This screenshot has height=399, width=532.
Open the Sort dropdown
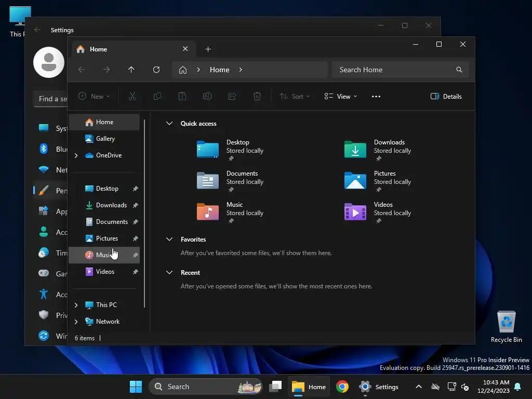tap(295, 96)
